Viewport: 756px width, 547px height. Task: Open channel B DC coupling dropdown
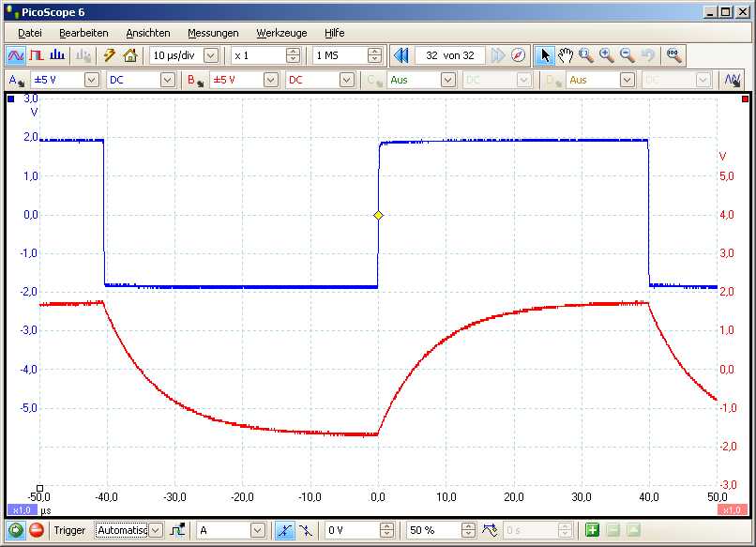click(x=346, y=80)
